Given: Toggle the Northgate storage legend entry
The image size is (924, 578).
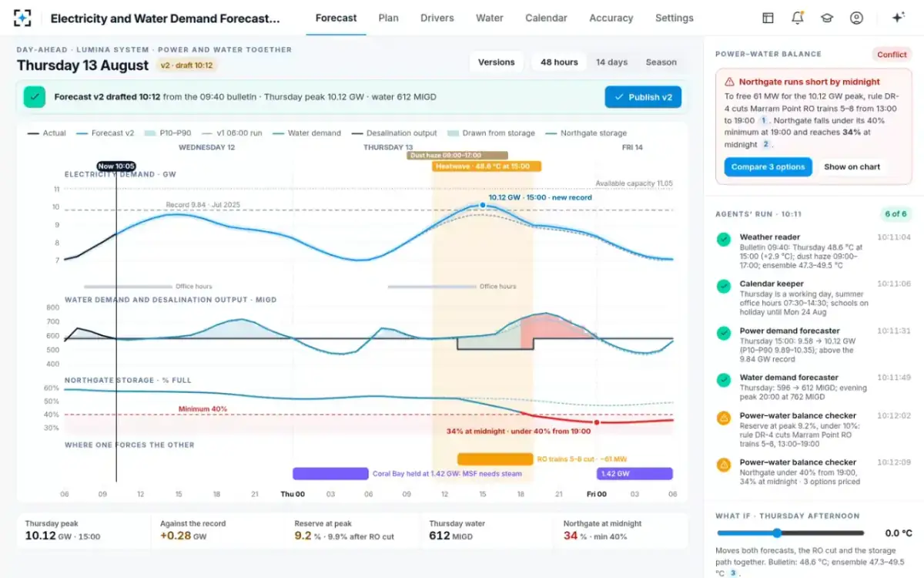Looking at the screenshot, I should (x=586, y=133).
